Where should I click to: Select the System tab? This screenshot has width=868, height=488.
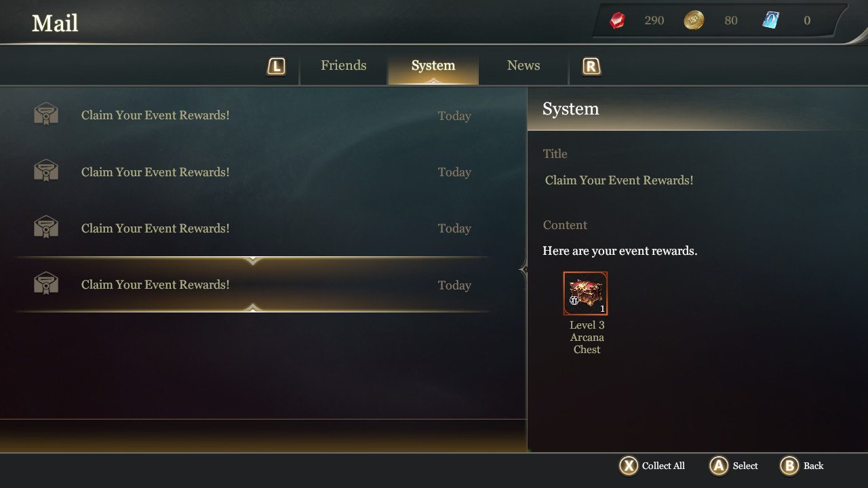click(x=433, y=66)
